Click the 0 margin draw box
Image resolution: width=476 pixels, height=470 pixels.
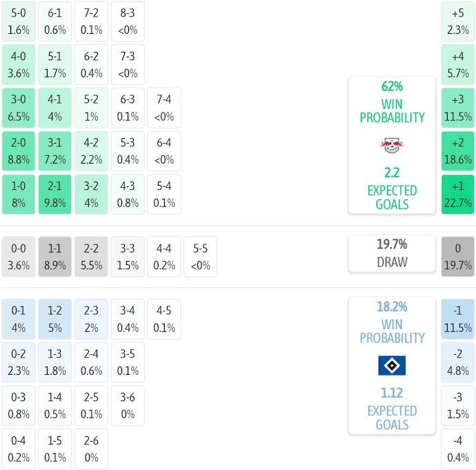coord(458,257)
